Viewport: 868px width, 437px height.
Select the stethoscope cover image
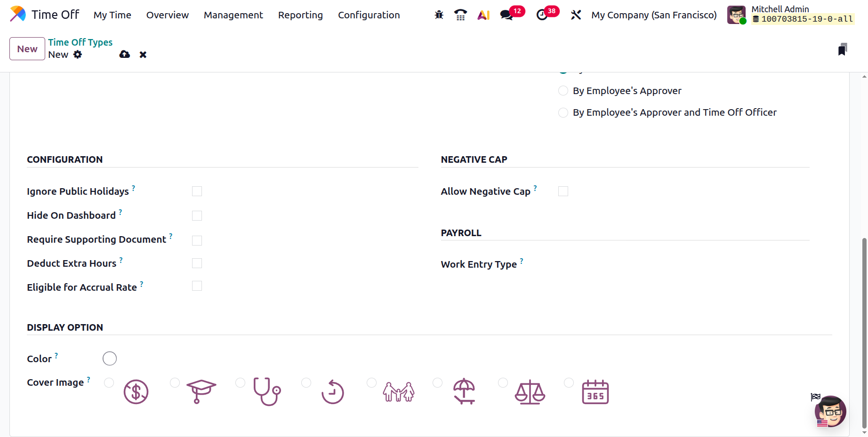[x=266, y=391]
